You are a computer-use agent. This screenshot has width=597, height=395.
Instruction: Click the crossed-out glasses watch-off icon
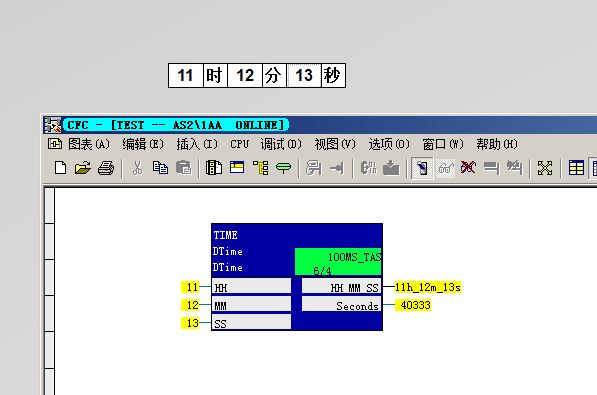468,168
